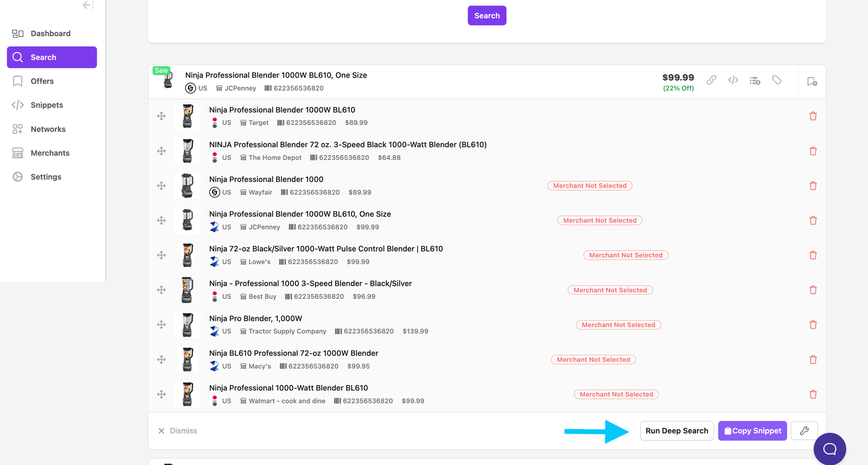Delete the JCPenney $99.99 list row
This screenshot has height=465, width=868.
tap(813, 220)
